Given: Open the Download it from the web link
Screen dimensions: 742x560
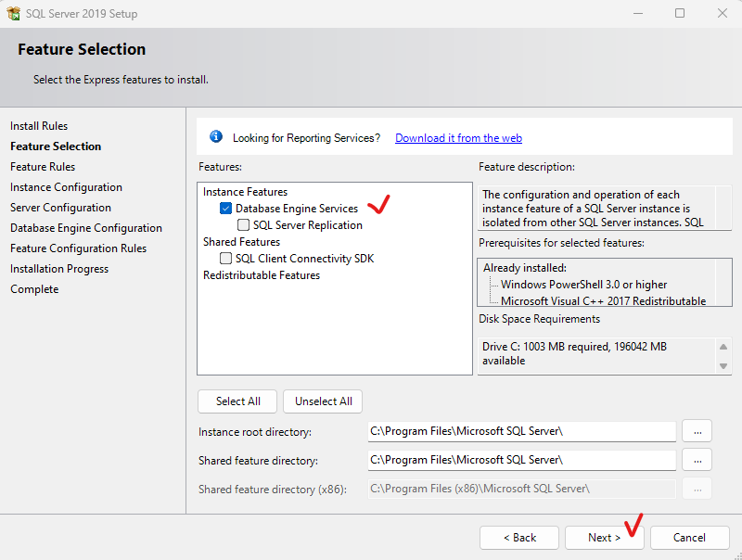Looking at the screenshot, I should [x=458, y=137].
